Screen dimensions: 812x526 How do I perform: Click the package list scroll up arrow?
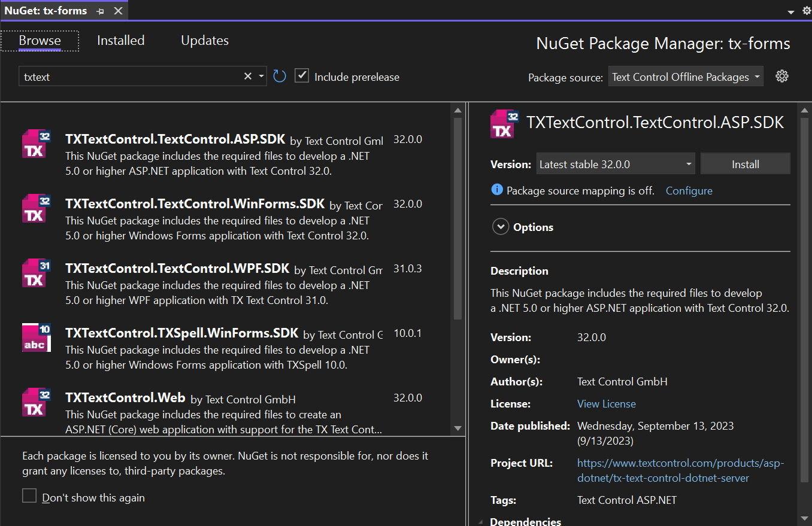point(457,110)
